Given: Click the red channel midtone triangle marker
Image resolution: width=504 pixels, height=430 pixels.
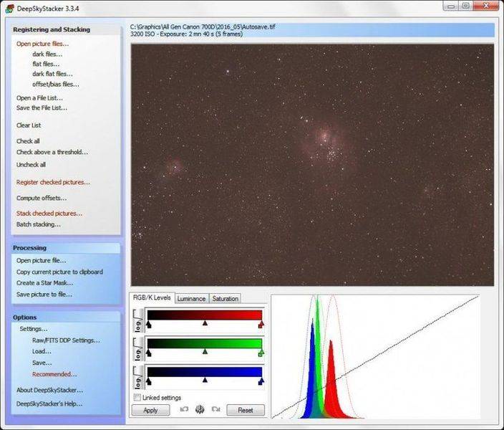Looking at the screenshot, I should [x=205, y=324].
